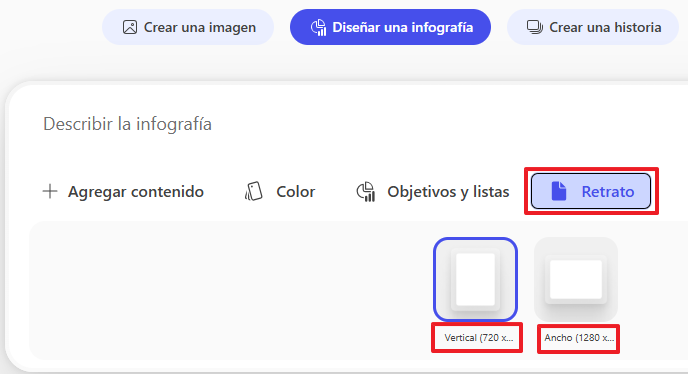Click the stacked slides icon in Crear una historia

coord(534,27)
